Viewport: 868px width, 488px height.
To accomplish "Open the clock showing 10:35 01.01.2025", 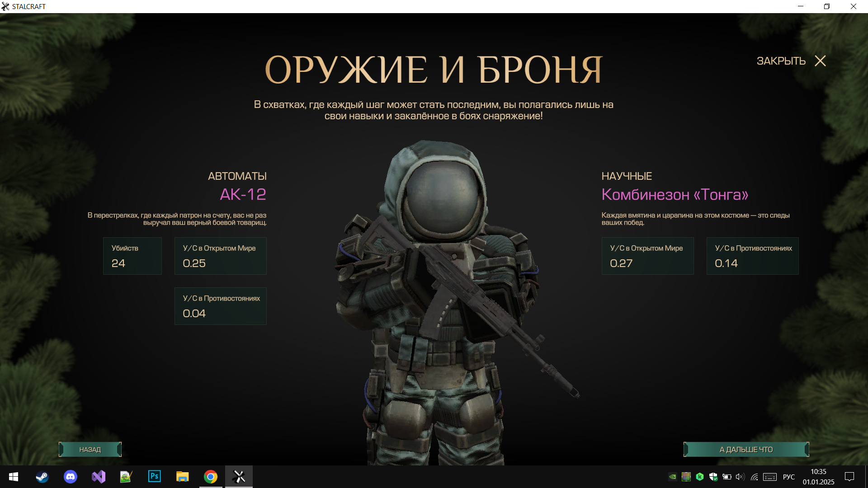I will [x=818, y=477].
